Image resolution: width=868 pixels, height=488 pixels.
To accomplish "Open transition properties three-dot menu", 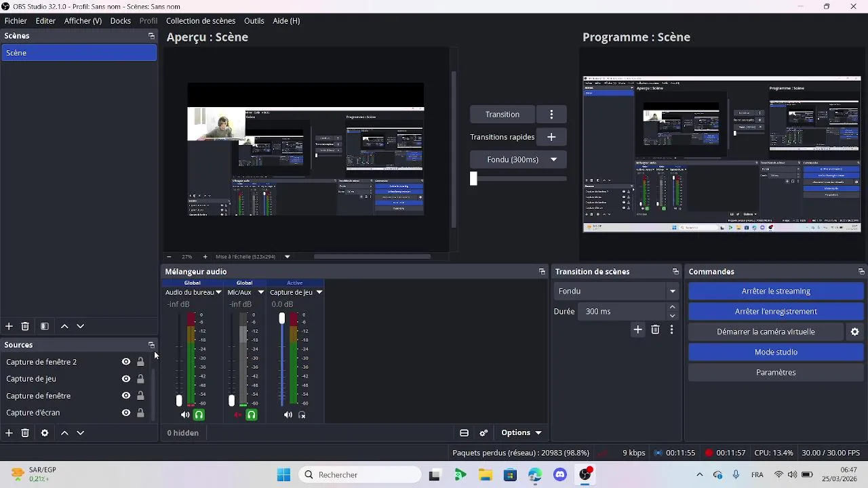I will click(672, 329).
